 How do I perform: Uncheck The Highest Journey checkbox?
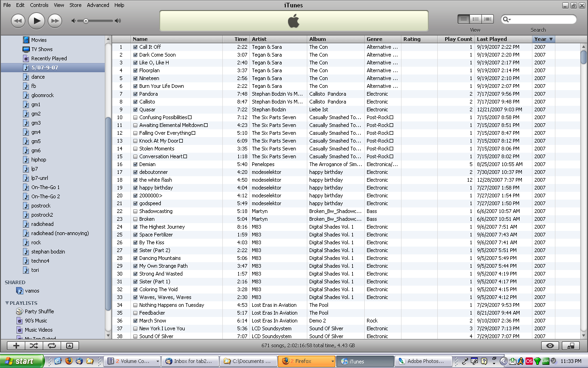click(x=135, y=227)
